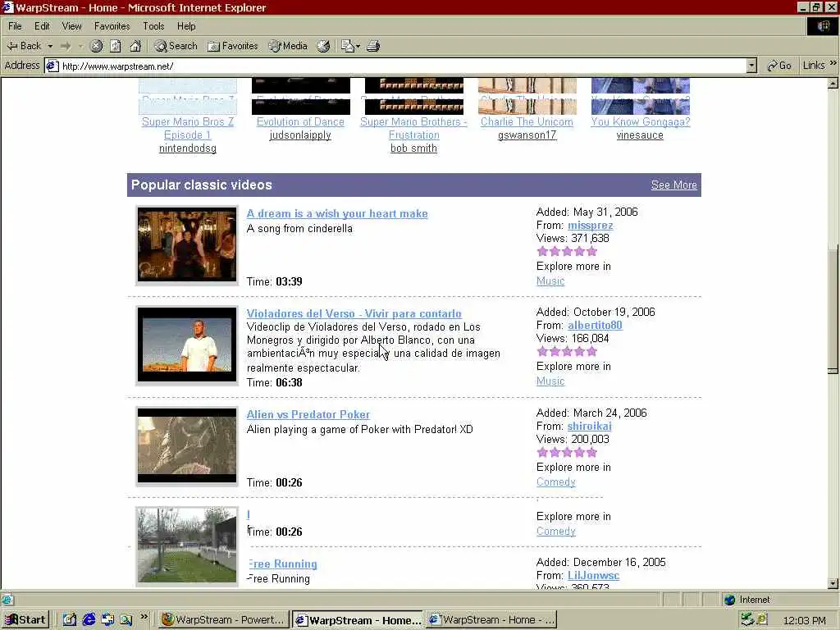Click the page icon beside the address URL
The width and height of the screenshot is (840, 630).
[52, 66]
